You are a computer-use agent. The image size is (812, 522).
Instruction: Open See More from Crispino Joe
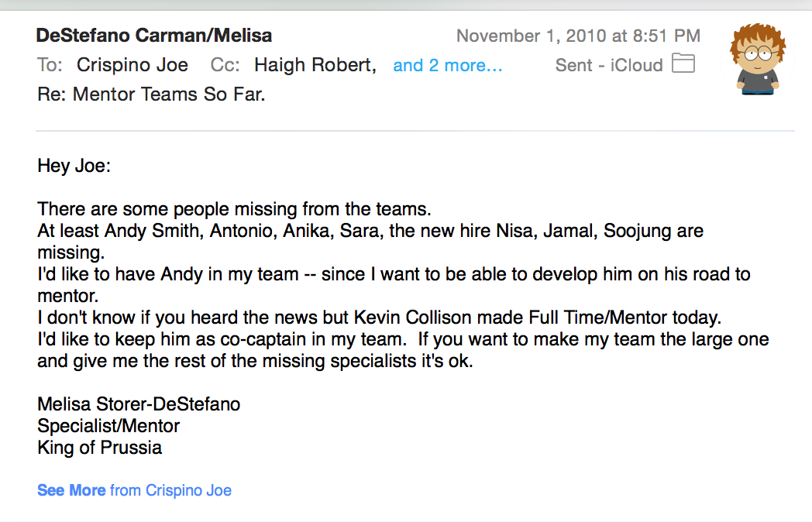[134, 490]
